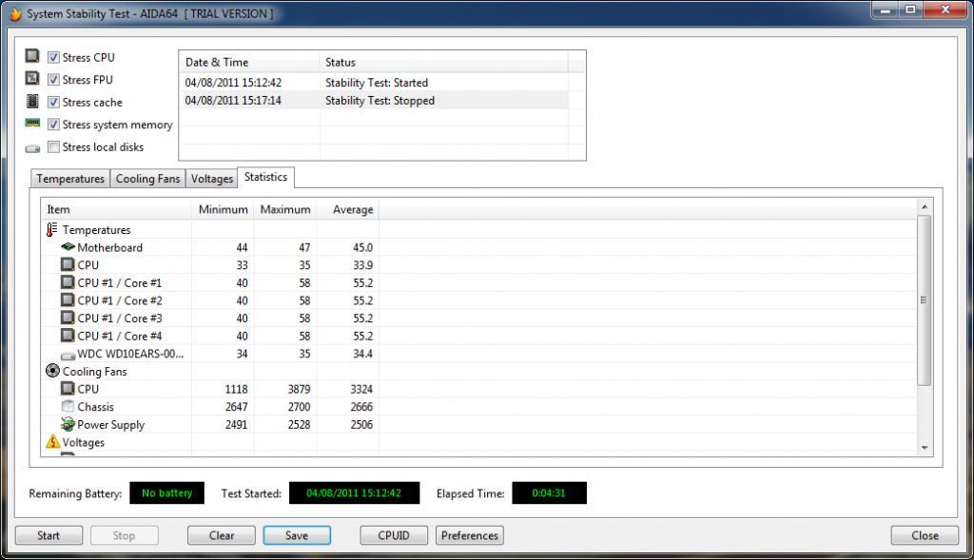Click the FPU icon beside Stress FPU
This screenshot has width=974, height=560.
pyautogui.click(x=32, y=78)
